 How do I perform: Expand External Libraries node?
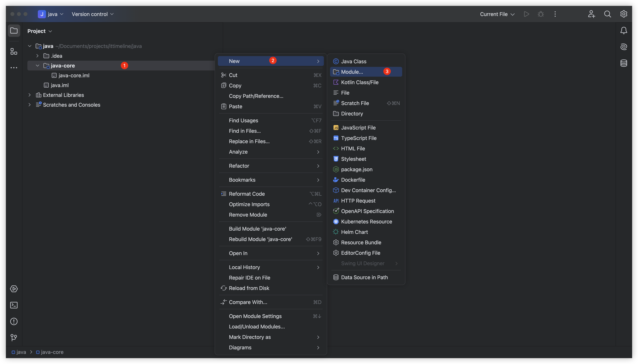(x=30, y=95)
